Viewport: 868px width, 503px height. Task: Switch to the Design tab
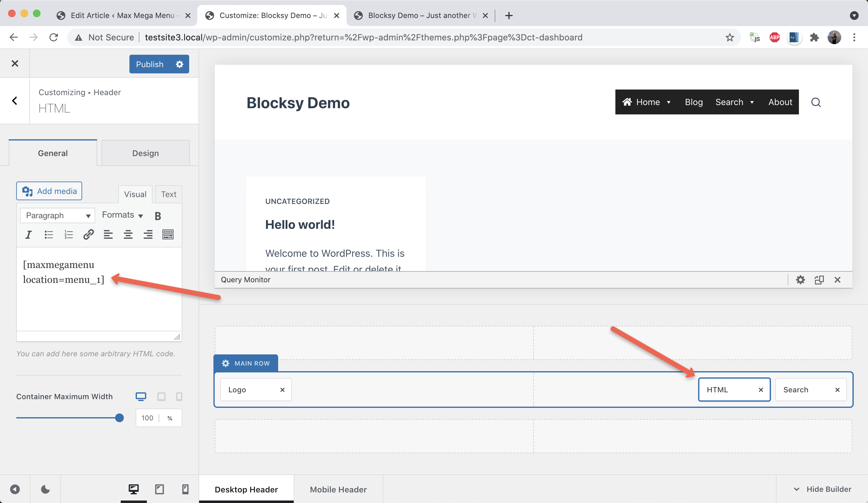coord(145,153)
